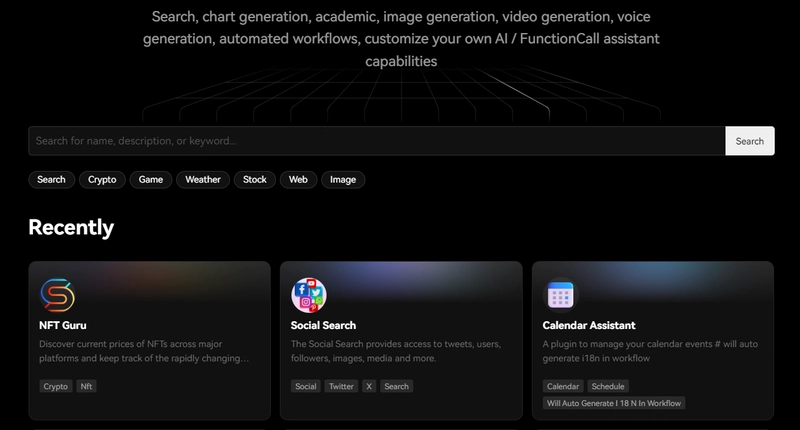This screenshot has height=430, width=800.
Task: Choose the Game category filter
Action: coord(151,180)
